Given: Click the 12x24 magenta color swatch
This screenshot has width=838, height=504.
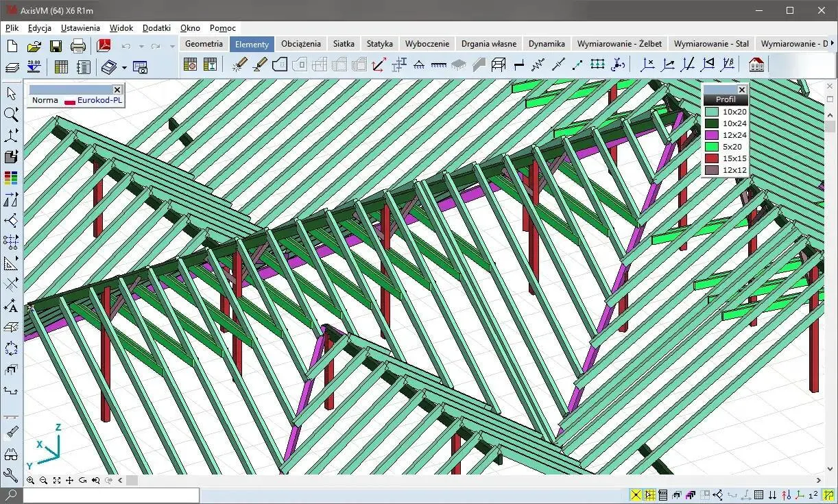Looking at the screenshot, I should tap(713, 135).
